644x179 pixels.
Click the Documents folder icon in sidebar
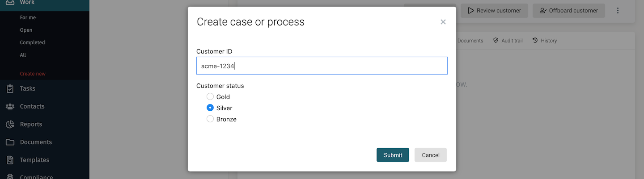10,142
